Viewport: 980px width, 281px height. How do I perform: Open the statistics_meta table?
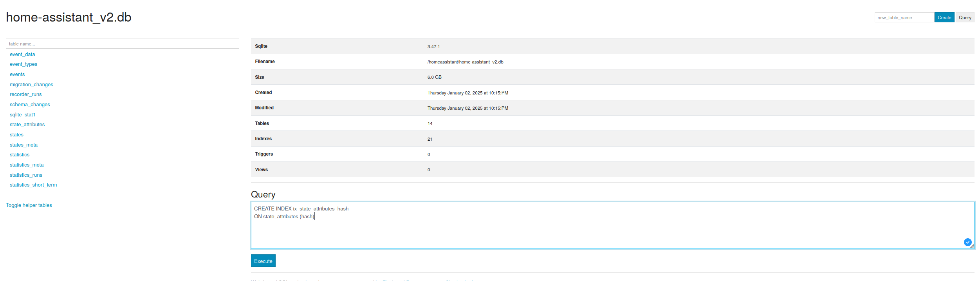(27, 165)
